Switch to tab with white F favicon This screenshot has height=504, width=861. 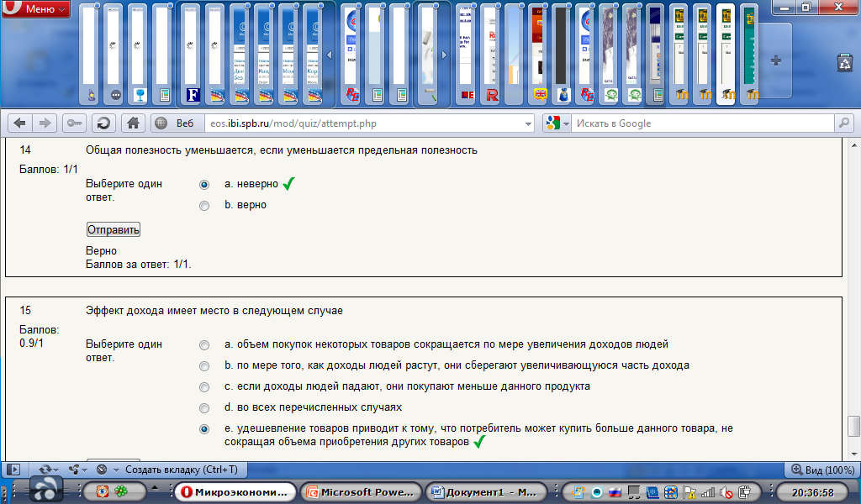tap(193, 54)
